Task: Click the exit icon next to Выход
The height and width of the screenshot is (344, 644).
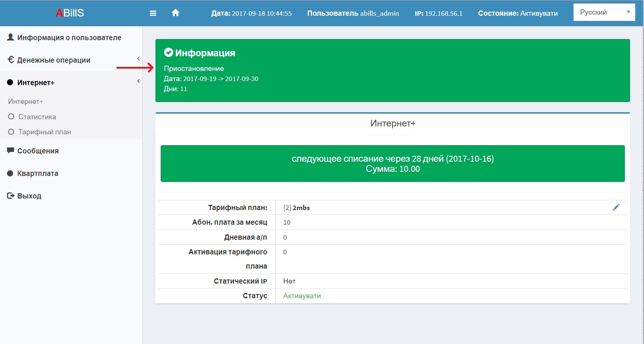Action: [11, 195]
